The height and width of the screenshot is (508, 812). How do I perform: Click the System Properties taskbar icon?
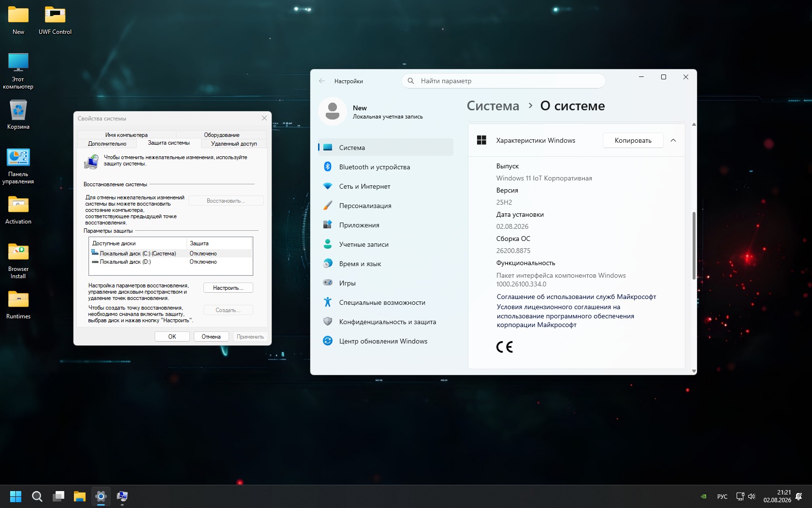click(122, 496)
